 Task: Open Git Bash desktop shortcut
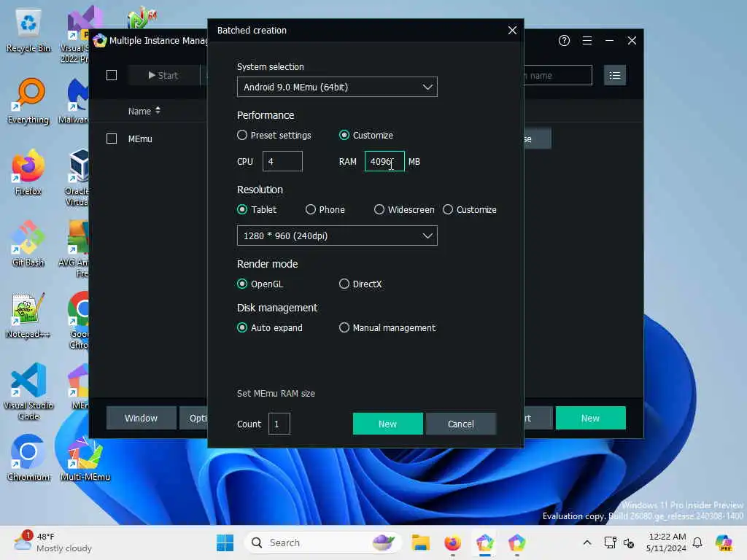coord(28,244)
